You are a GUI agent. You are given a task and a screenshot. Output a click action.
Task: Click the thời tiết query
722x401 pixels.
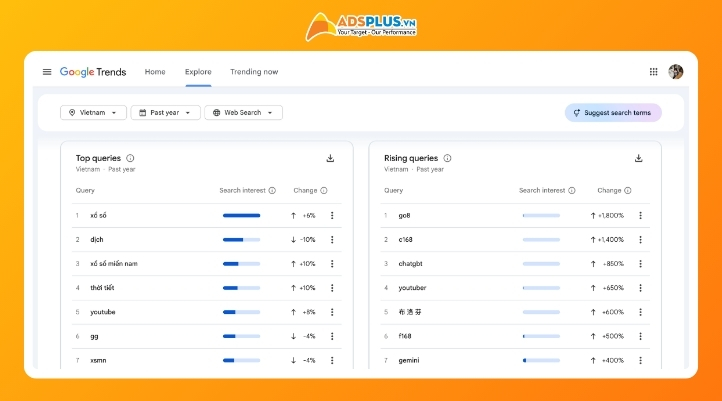pos(102,288)
